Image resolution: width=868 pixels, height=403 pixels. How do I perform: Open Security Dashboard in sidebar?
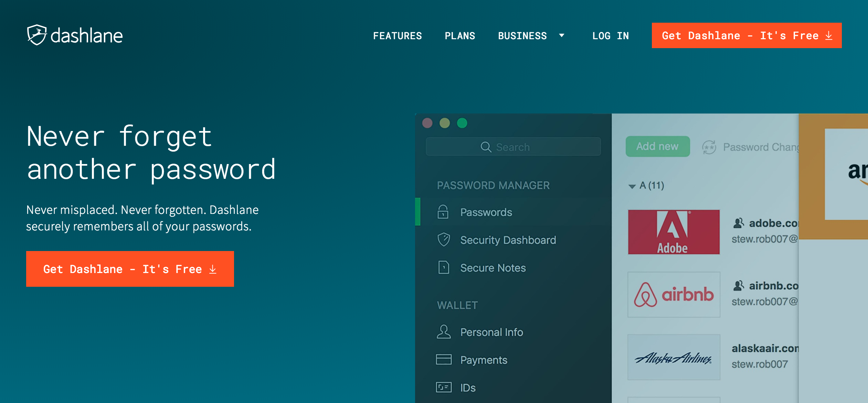point(508,240)
